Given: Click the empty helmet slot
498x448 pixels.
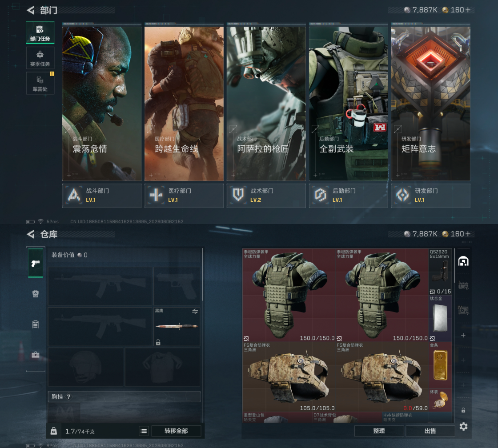Looking at the screenshot, I should pos(85,367).
